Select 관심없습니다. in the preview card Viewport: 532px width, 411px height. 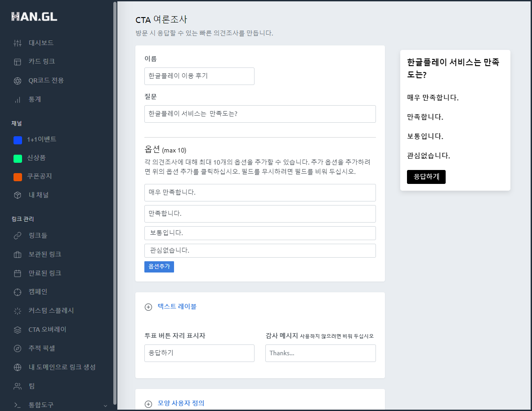[429, 156]
